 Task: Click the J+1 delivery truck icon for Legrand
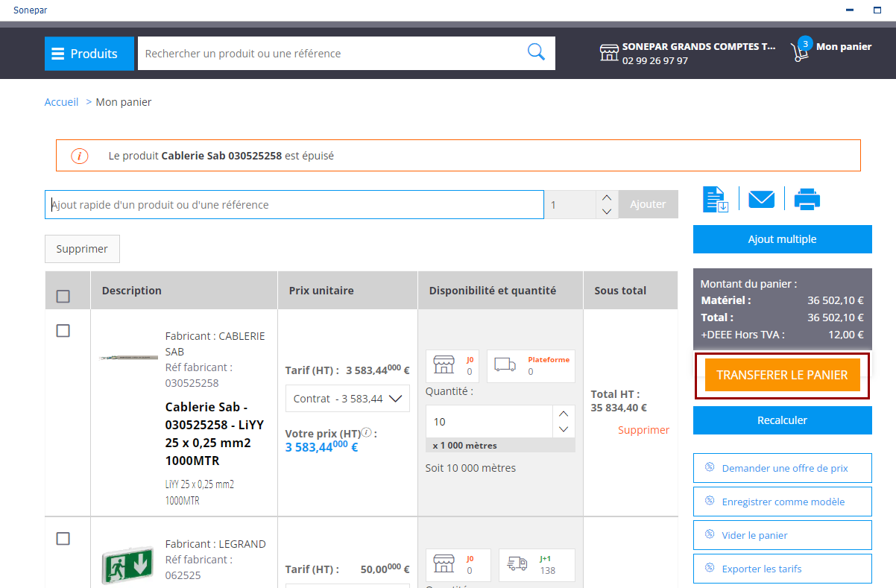point(517,564)
